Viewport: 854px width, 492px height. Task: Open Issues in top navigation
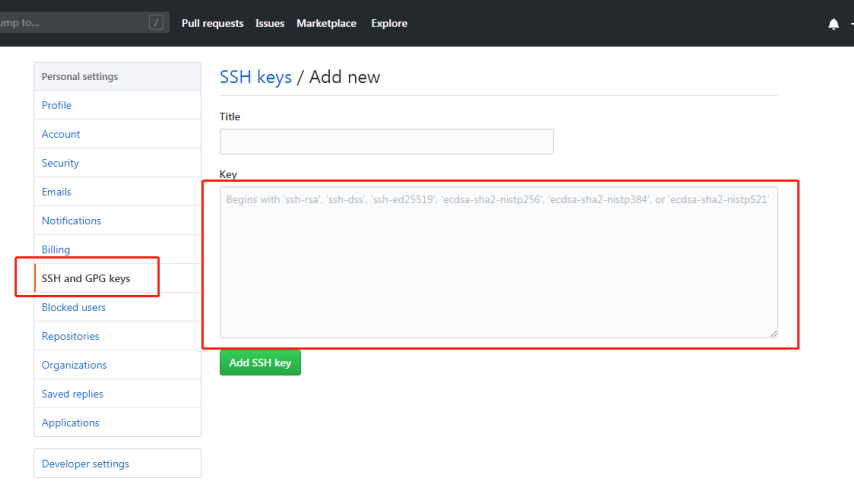click(270, 23)
